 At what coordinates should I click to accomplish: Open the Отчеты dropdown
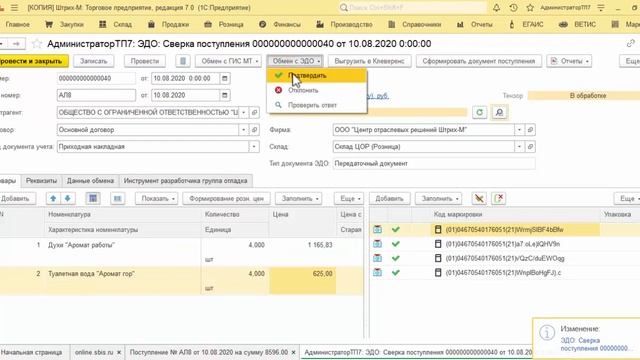click(569, 61)
